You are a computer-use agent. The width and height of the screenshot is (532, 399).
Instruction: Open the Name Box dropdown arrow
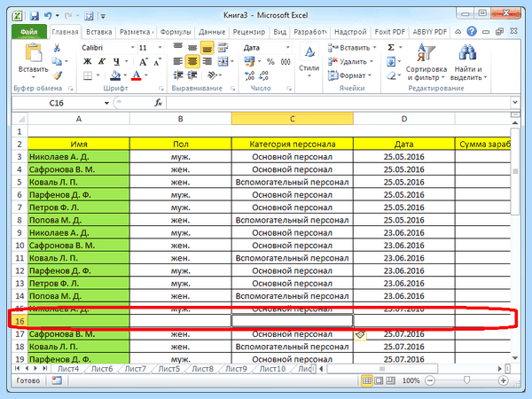[106, 103]
